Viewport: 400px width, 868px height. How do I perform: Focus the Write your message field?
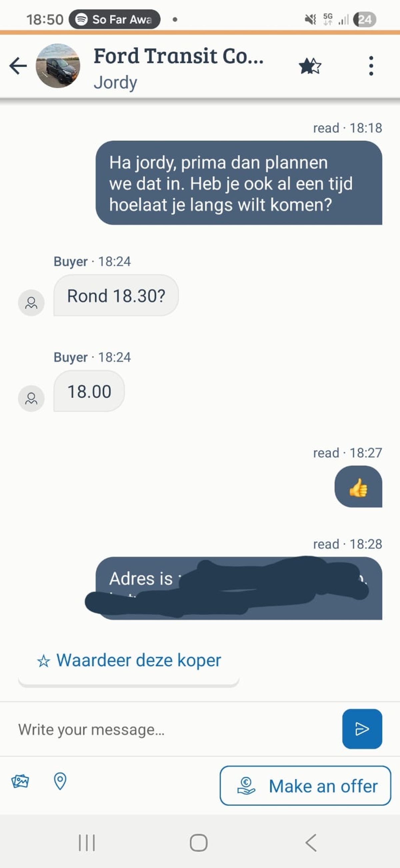(x=175, y=730)
